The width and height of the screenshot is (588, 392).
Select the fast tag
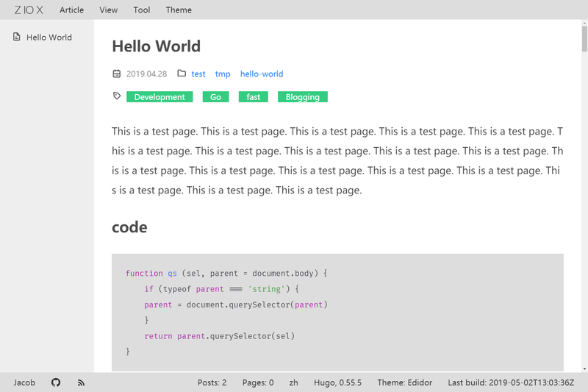(254, 97)
